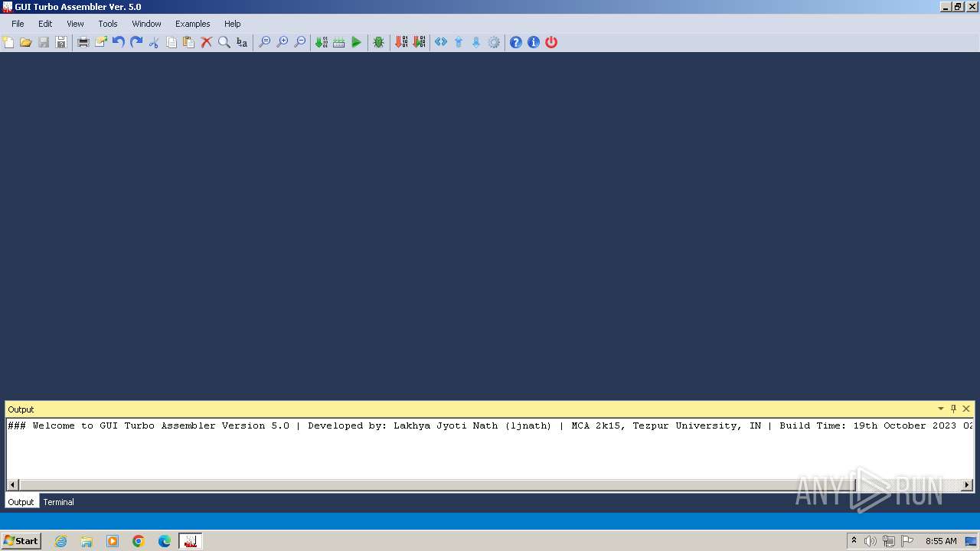Launch Microsoft Edge from the taskbar
The width and height of the screenshot is (980, 551).
(165, 541)
